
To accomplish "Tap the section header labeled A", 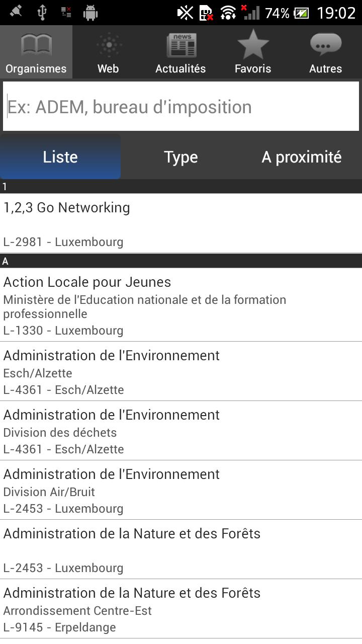I will pyautogui.click(x=181, y=261).
